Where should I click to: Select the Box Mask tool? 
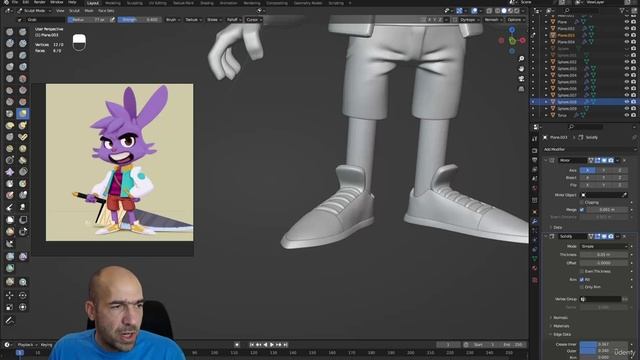10,220
